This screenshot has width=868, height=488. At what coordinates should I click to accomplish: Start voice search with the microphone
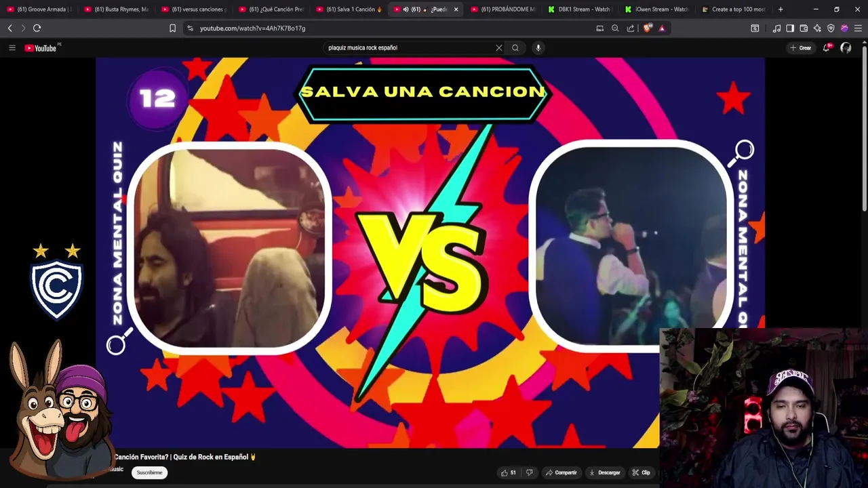pyautogui.click(x=538, y=47)
